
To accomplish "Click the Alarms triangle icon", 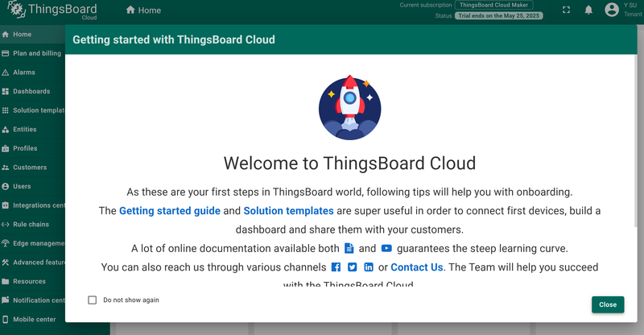I will point(6,72).
